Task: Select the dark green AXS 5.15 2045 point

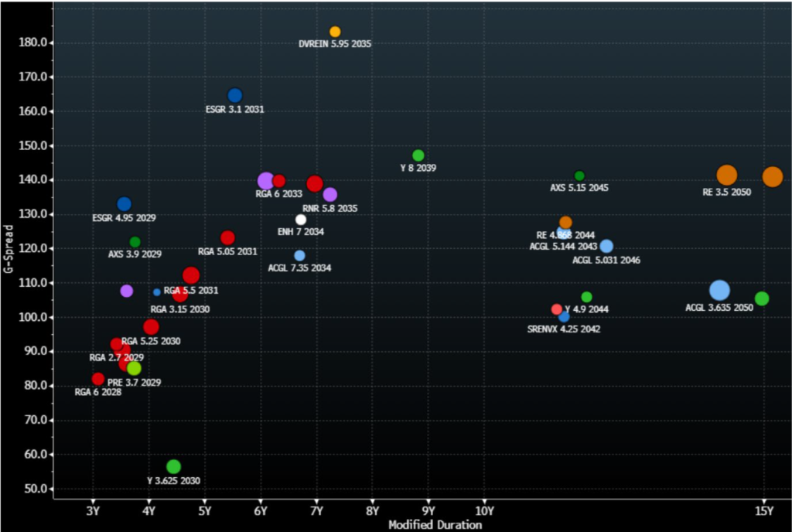Action: tap(579, 176)
